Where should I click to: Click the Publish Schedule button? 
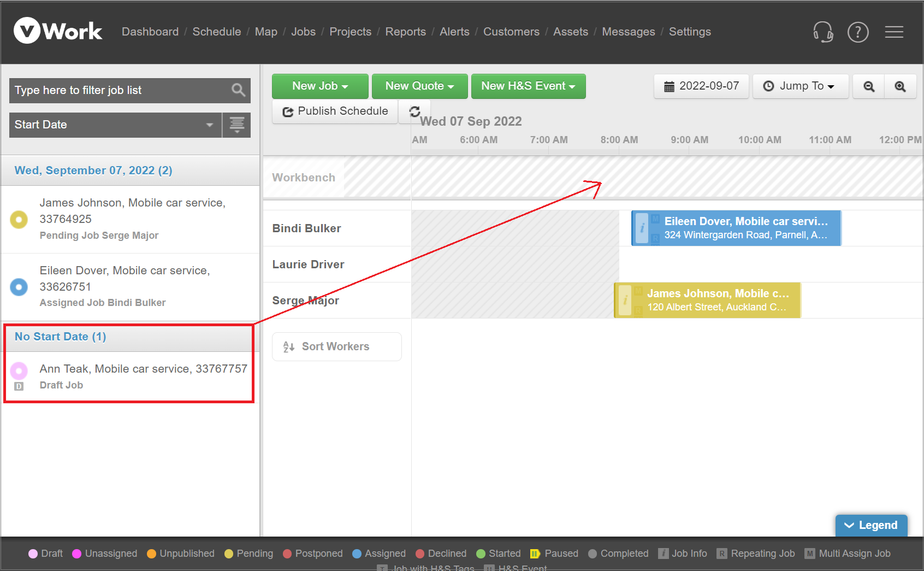point(335,111)
